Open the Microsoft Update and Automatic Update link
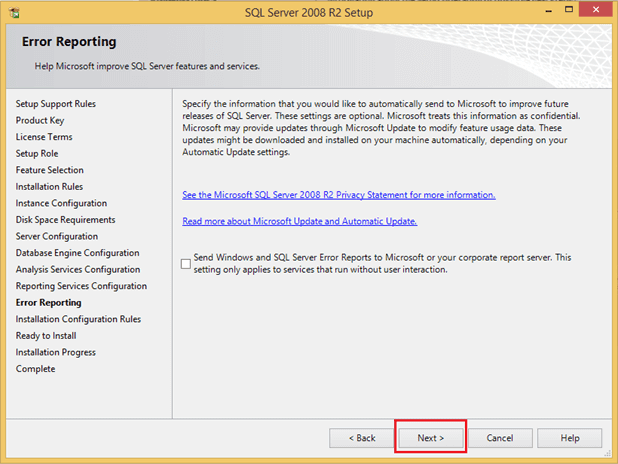This screenshot has height=464, width=618. click(x=299, y=221)
